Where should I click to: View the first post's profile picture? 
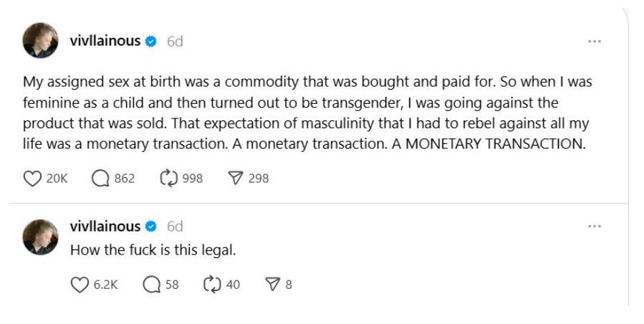pyautogui.click(x=41, y=41)
